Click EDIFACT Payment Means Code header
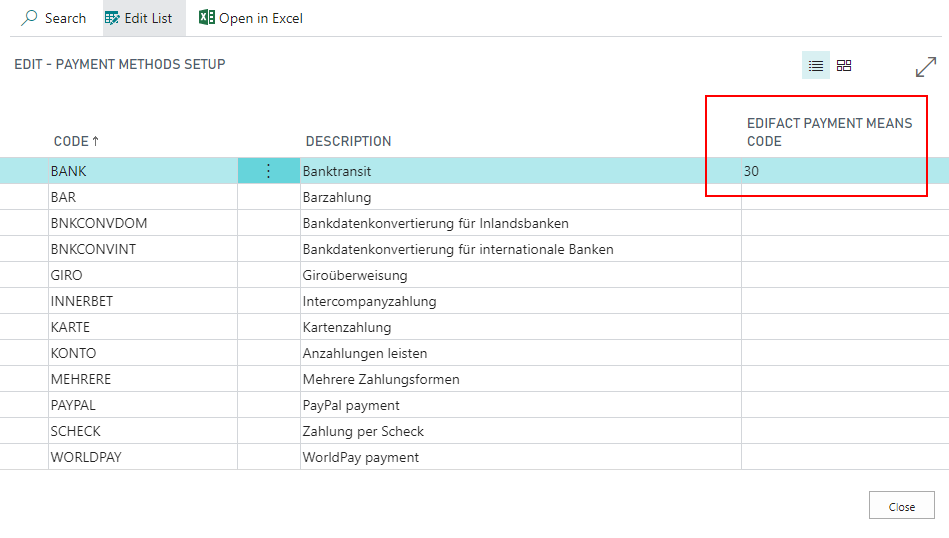The image size is (949, 538). pyautogui.click(x=829, y=132)
